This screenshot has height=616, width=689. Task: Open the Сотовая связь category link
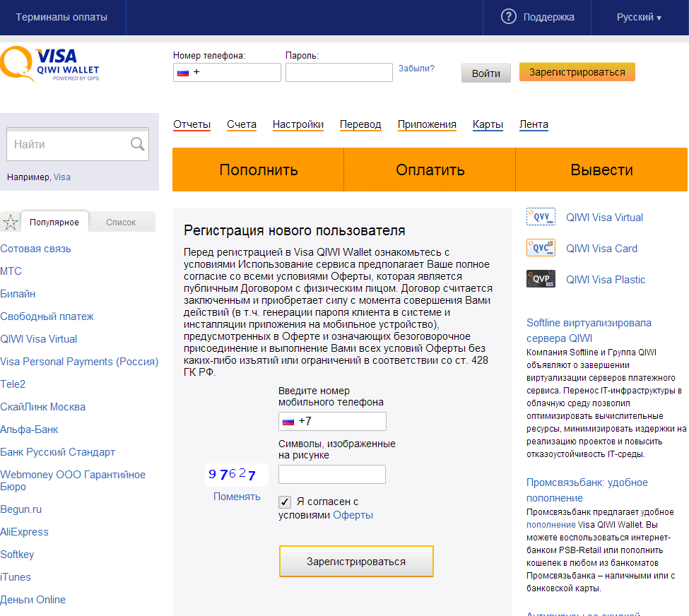(x=35, y=249)
